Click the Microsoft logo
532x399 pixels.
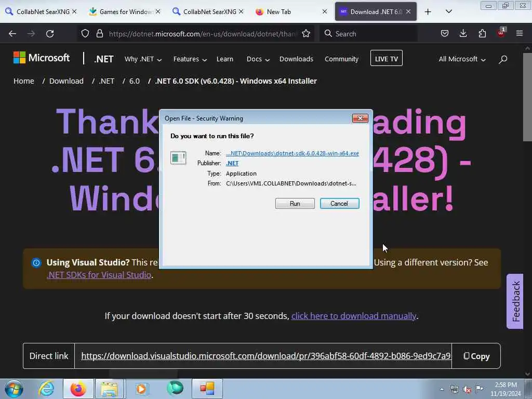point(42,58)
